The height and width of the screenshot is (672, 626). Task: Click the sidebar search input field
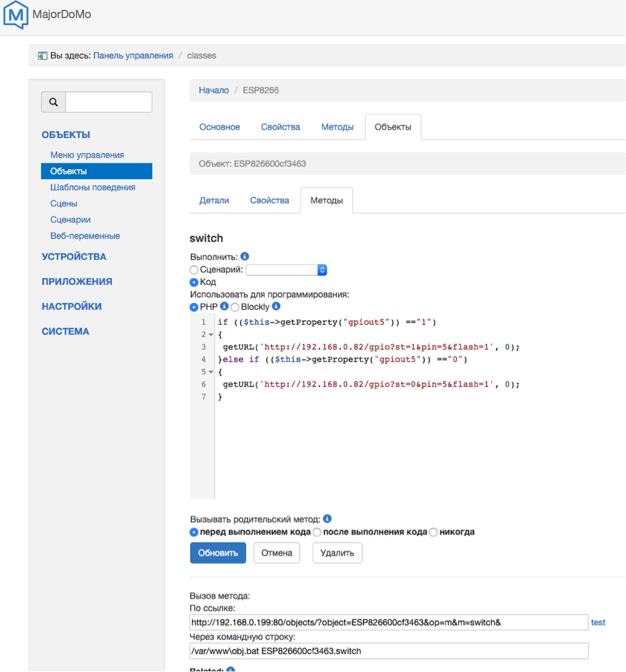109,102
